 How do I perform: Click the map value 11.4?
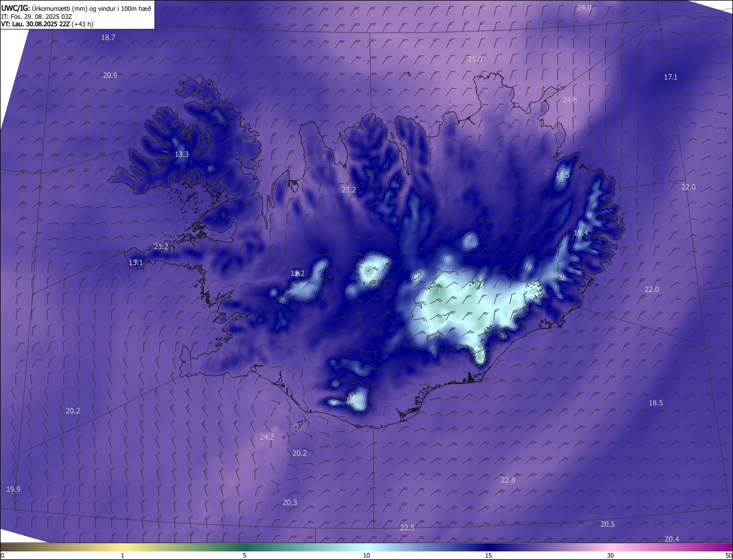coord(581,232)
